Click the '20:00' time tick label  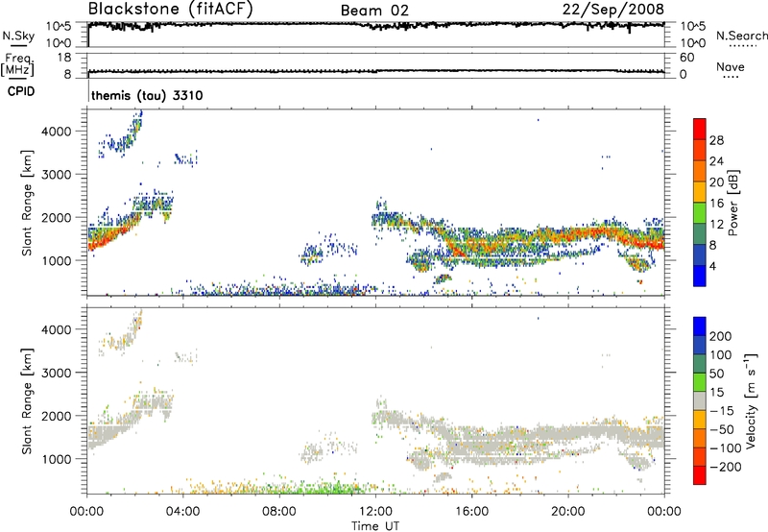click(568, 512)
